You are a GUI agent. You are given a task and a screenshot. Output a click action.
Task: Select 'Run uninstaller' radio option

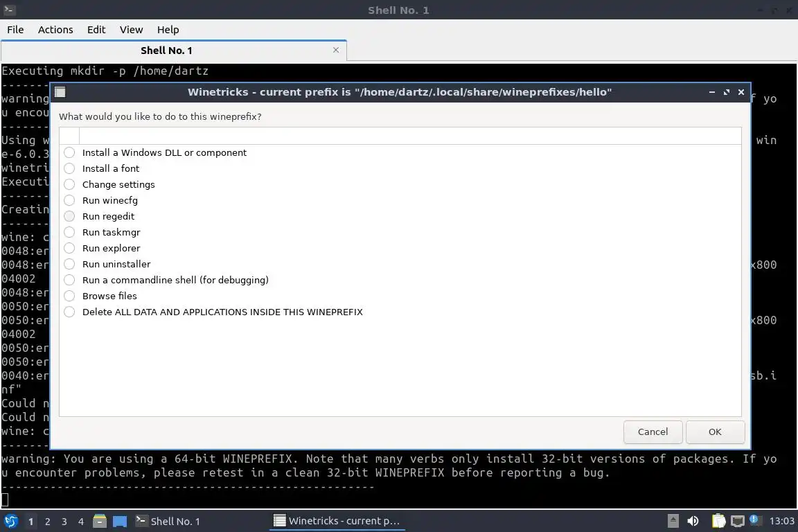69,264
